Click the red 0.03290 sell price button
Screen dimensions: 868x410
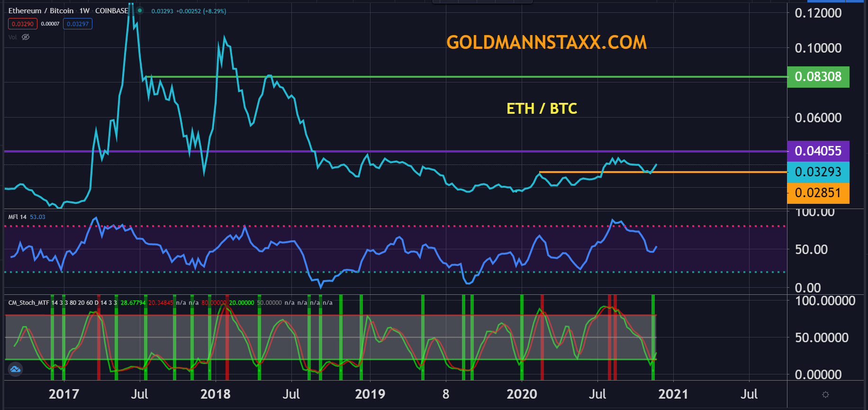(x=22, y=24)
